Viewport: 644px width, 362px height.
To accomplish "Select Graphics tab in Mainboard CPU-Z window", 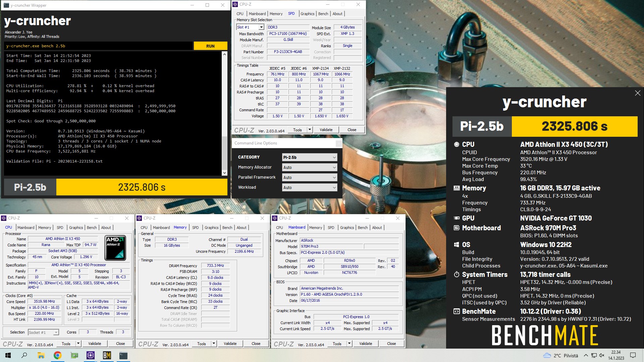I will pyautogui.click(x=347, y=228).
